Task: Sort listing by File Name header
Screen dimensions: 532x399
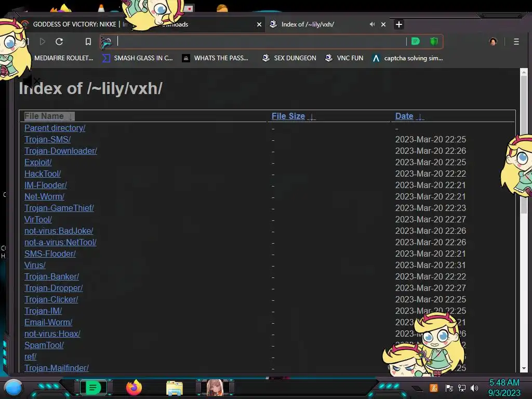Action: 49,116
